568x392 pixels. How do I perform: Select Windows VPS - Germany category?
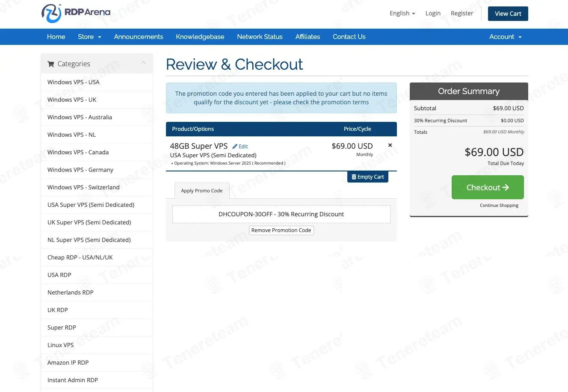tap(97, 170)
